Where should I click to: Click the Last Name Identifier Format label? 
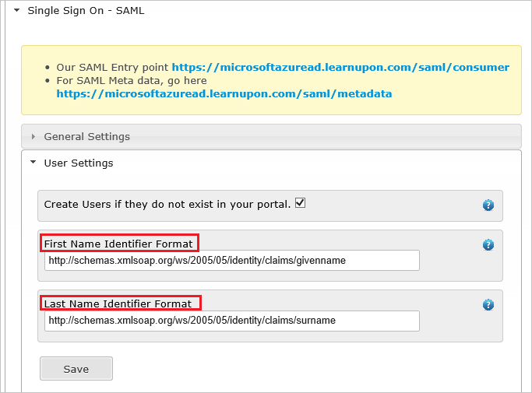pyautogui.click(x=118, y=304)
